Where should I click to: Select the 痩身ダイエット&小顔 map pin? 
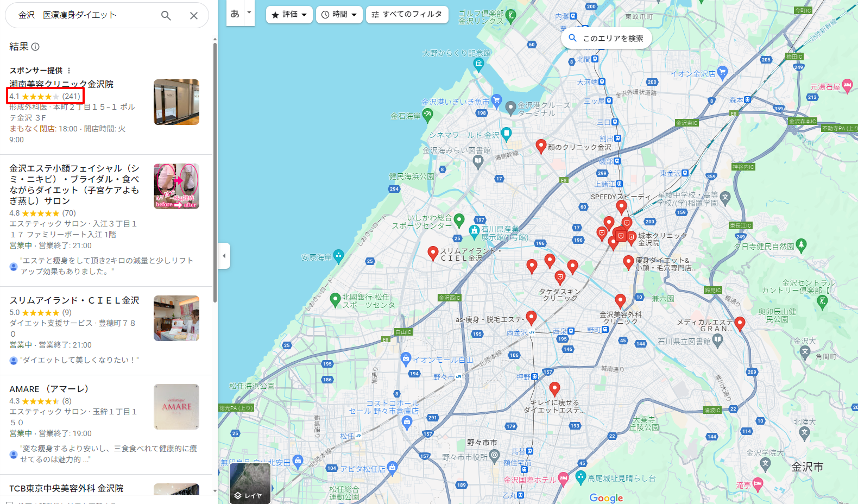[x=628, y=262]
